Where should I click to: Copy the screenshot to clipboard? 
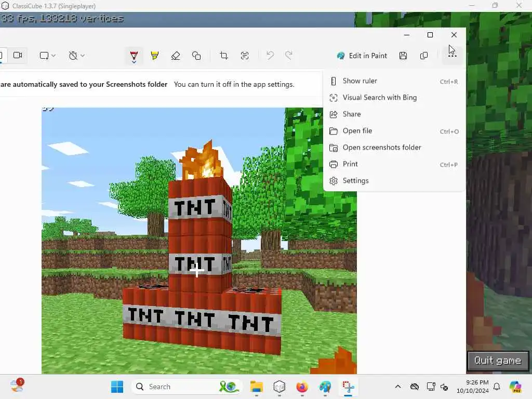coord(424,56)
